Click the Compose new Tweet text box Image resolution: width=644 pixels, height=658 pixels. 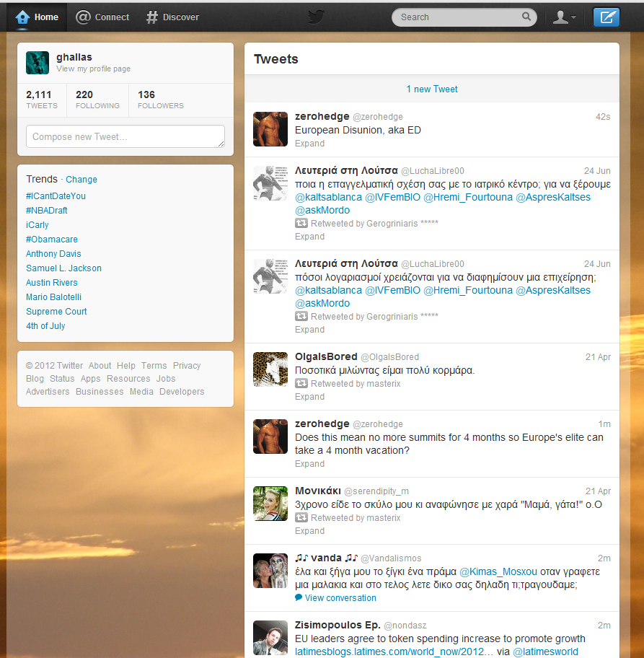pyautogui.click(x=125, y=136)
